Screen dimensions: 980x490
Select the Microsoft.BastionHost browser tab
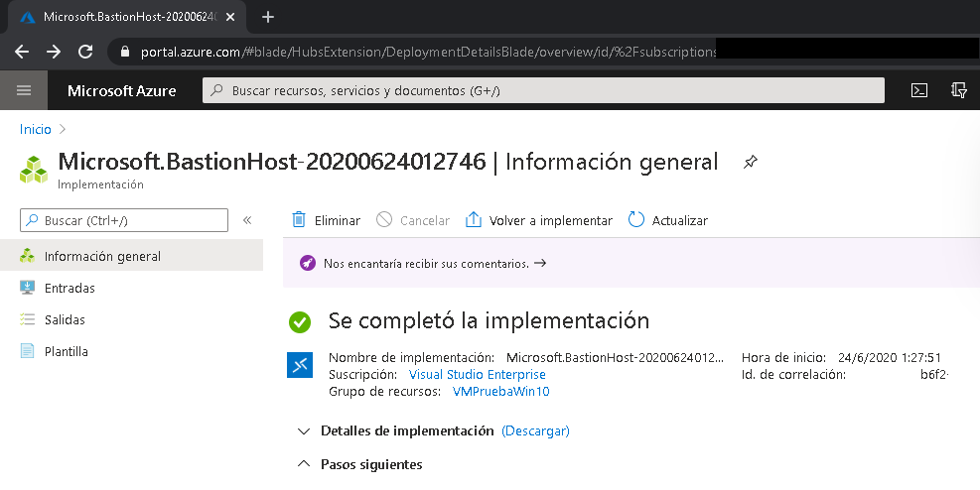[128, 17]
